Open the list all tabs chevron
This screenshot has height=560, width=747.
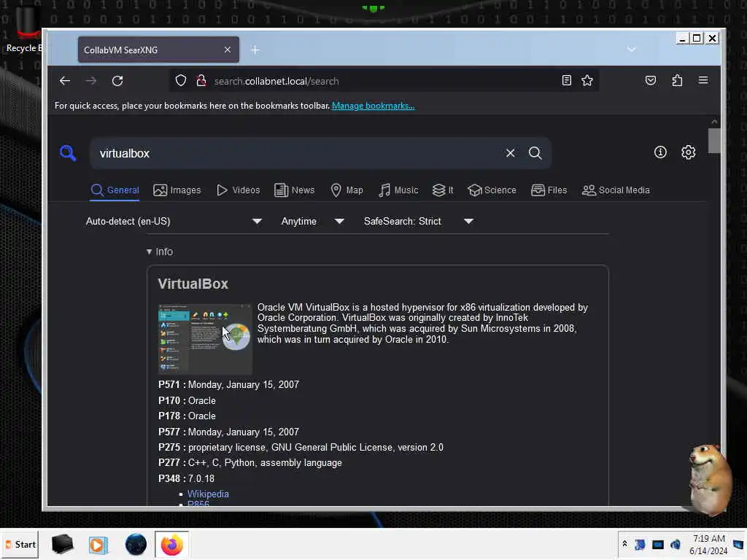click(x=631, y=50)
